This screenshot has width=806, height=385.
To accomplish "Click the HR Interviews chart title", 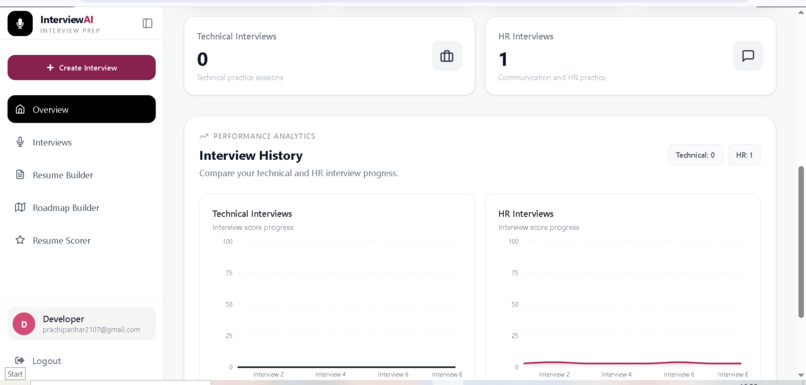I will [x=526, y=213].
